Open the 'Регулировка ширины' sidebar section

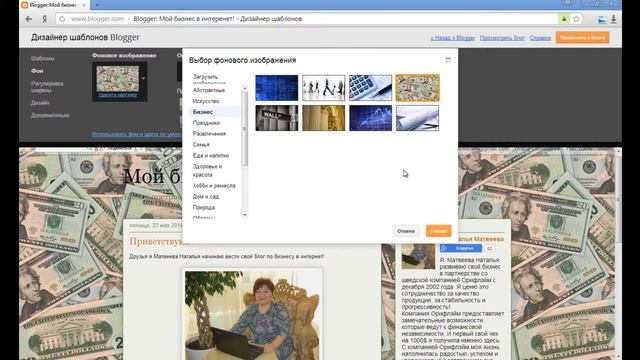pyautogui.click(x=47, y=87)
